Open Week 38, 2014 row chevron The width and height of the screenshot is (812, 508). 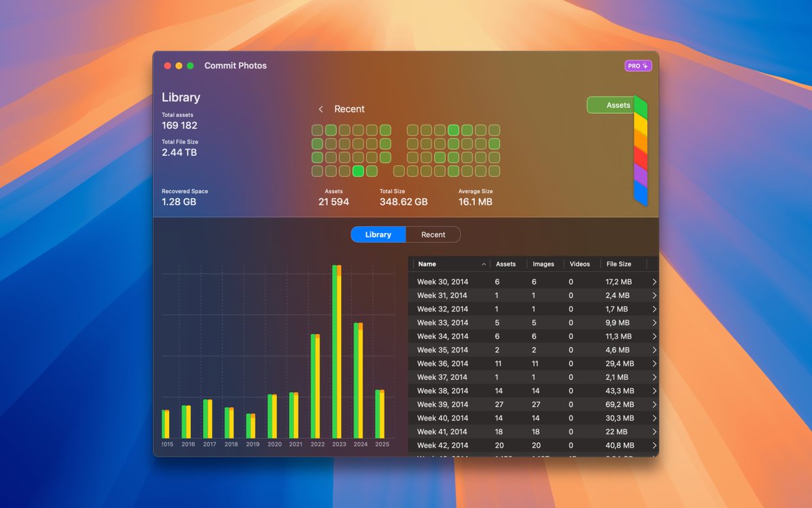(x=654, y=391)
